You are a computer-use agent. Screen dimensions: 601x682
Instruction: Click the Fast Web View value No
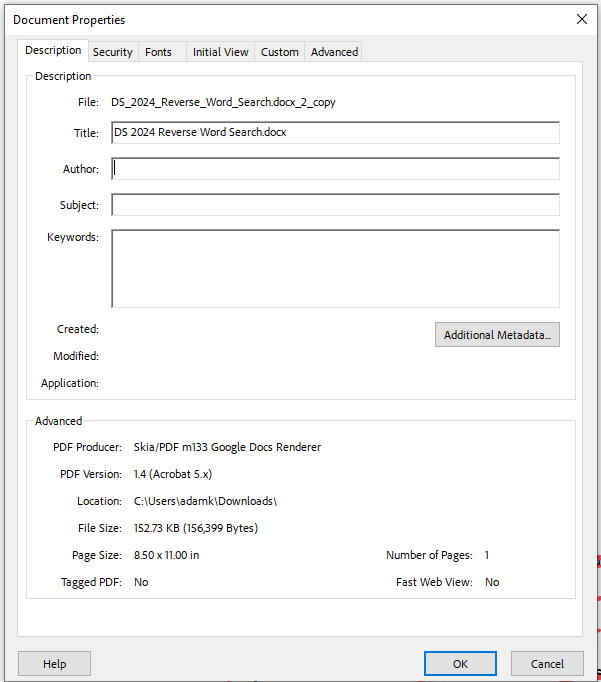coord(492,582)
